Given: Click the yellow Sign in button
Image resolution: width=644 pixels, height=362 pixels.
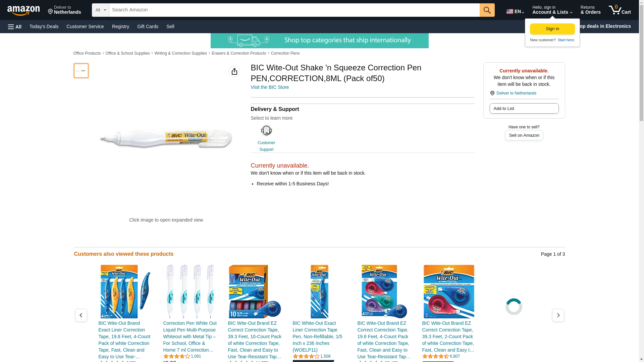Looking at the screenshot, I should (x=552, y=29).
